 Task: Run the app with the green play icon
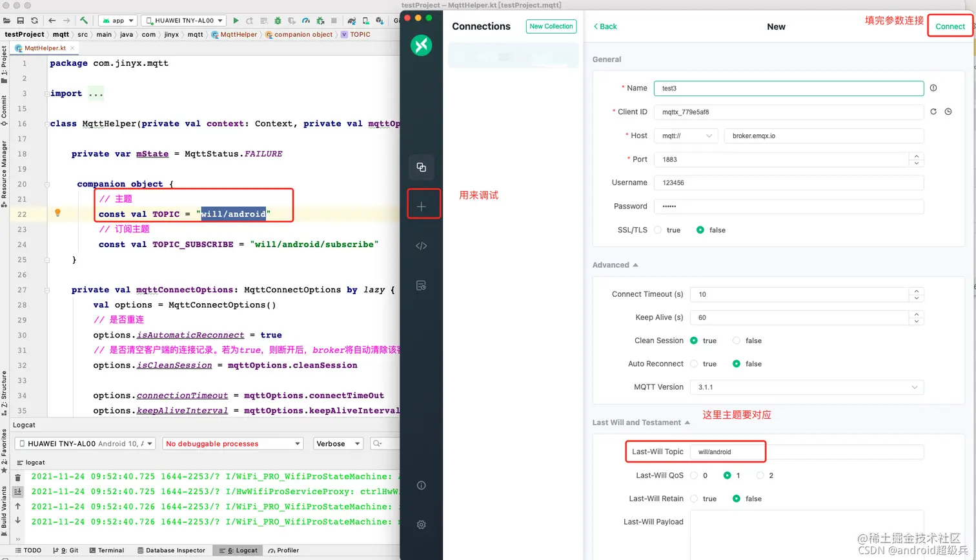236,21
